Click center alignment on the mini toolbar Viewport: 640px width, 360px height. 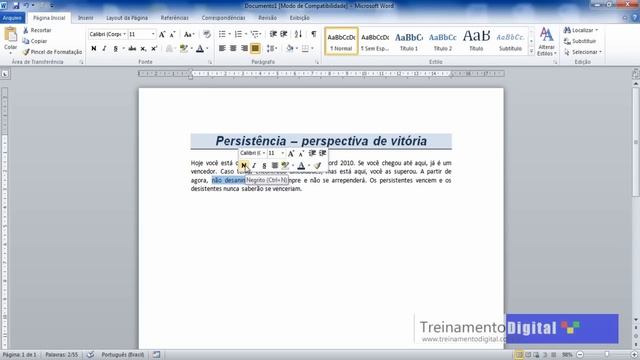point(275,165)
